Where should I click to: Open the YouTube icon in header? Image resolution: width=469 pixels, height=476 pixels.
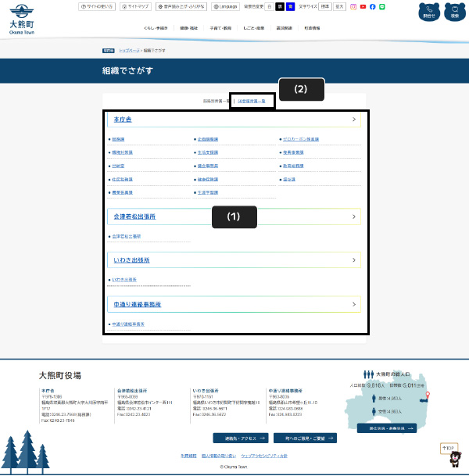coord(363,6)
